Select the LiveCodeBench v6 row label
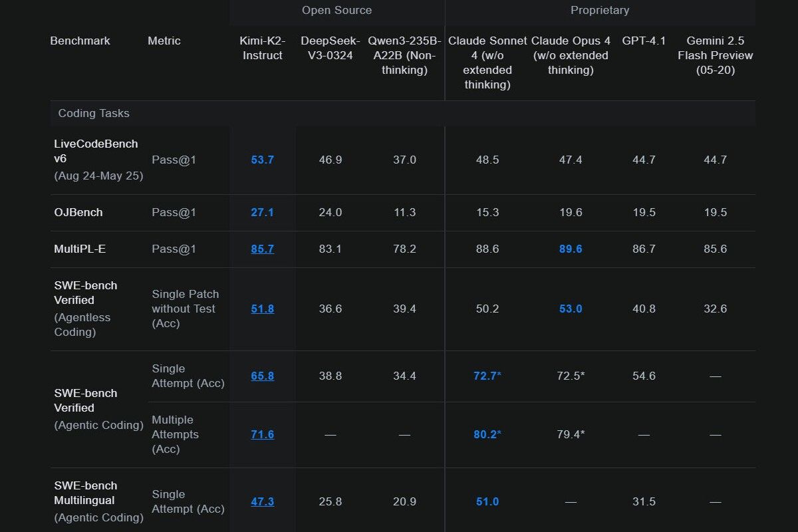798x532 pixels. (x=96, y=152)
